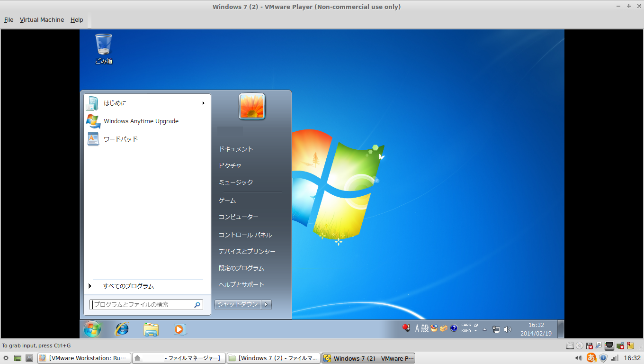
Task: Click the user account sunflower picture
Action: 252,106
